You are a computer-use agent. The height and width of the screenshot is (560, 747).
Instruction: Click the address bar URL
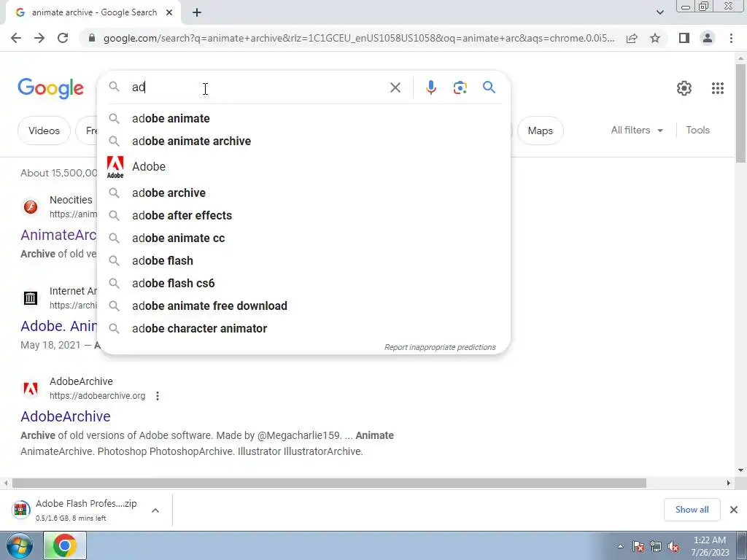point(358,38)
